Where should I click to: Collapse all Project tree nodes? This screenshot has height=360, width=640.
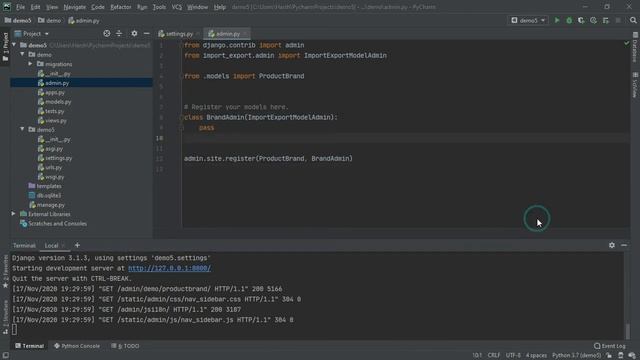(x=119, y=33)
